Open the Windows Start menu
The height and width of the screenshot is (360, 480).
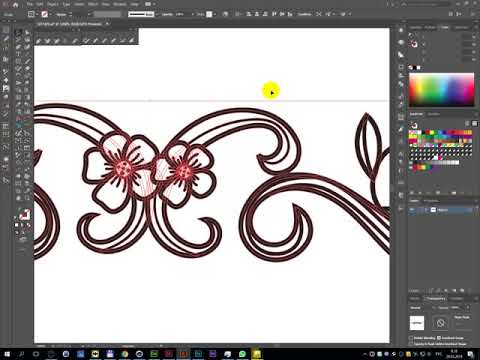coord(7,354)
